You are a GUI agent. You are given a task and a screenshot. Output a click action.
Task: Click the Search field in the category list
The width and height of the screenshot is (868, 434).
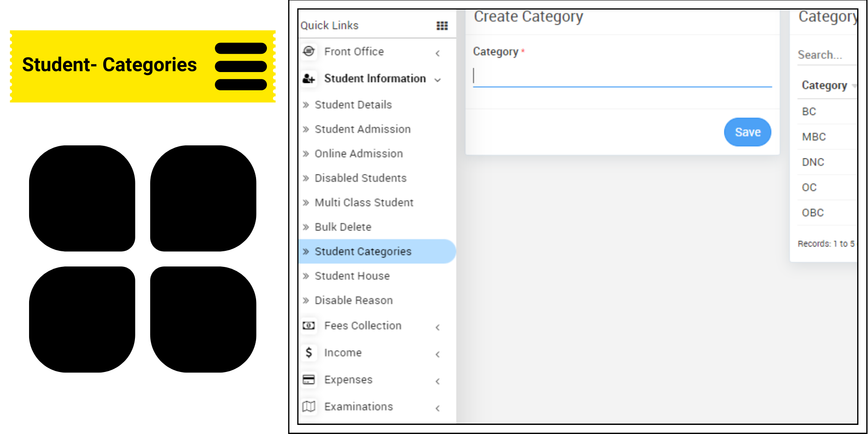[x=821, y=55]
